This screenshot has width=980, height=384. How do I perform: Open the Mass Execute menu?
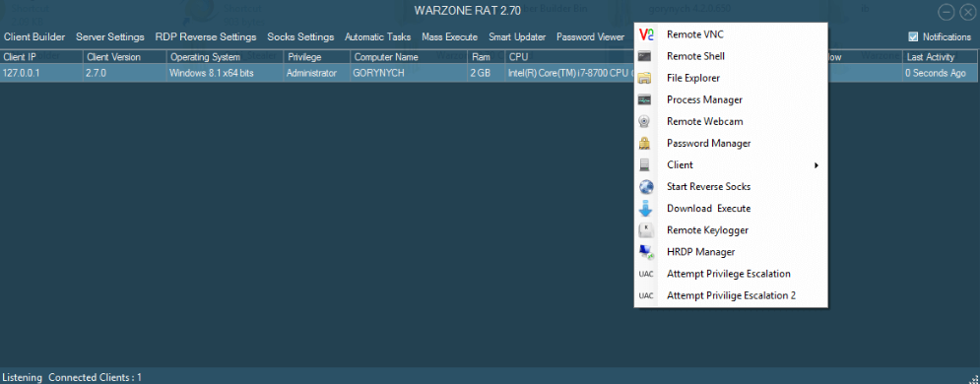(449, 36)
